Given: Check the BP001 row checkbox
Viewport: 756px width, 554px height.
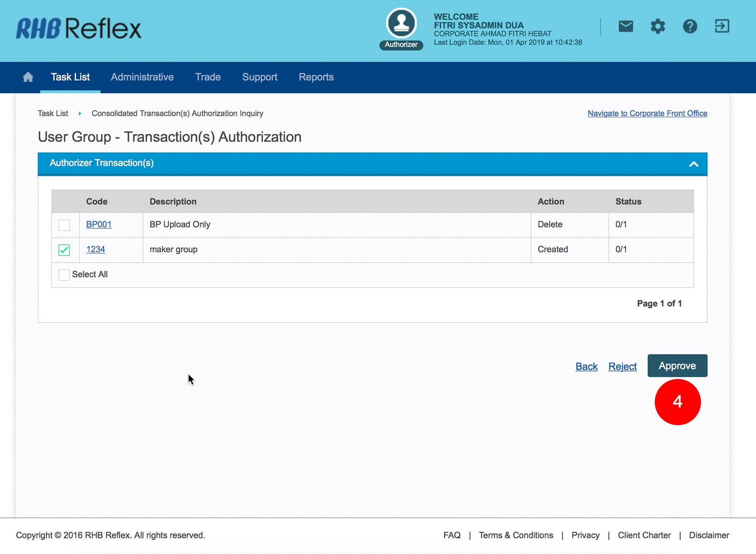Looking at the screenshot, I should [x=64, y=225].
